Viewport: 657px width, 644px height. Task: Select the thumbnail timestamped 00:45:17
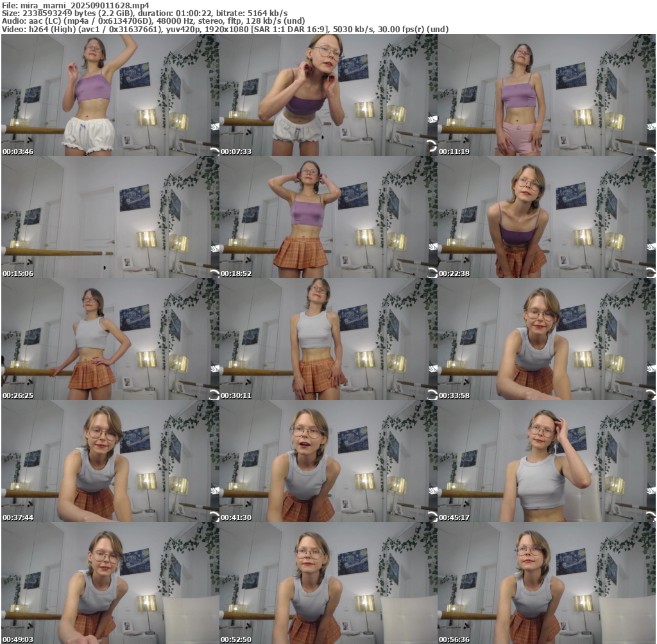[x=547, y=461]
